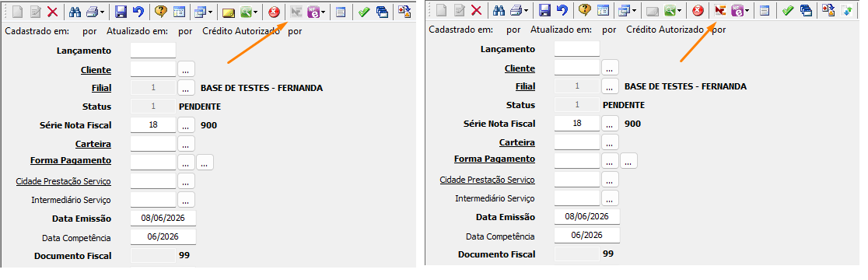Click the yellow card icon, left screenshot

[x=228, y=12]
